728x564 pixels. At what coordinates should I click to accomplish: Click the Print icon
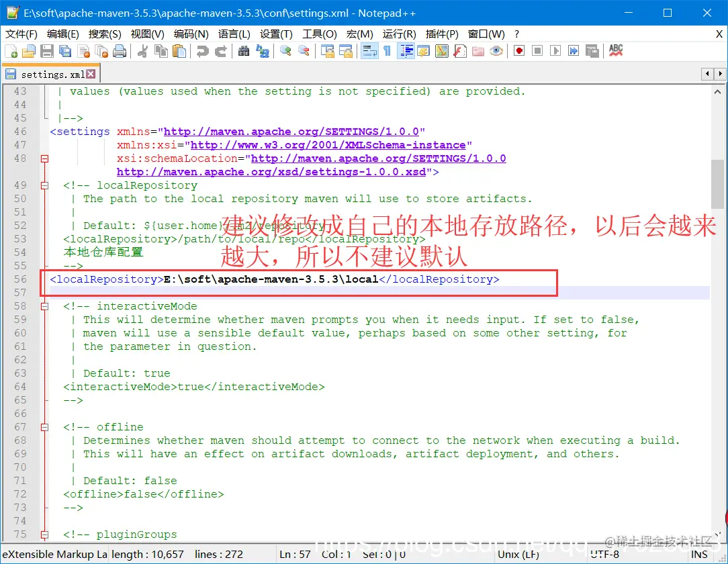tap(120, 51)
